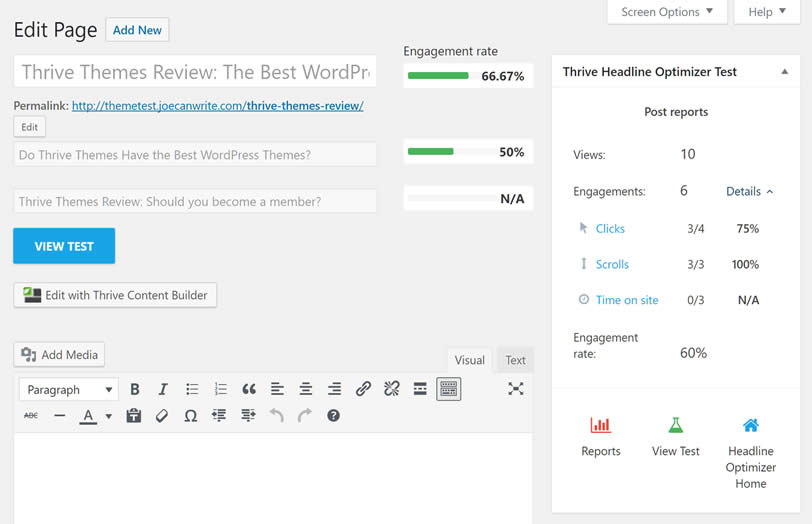The image size is (812, 524).
Task: Undo the last edit
Action: [x=277, y=415]
